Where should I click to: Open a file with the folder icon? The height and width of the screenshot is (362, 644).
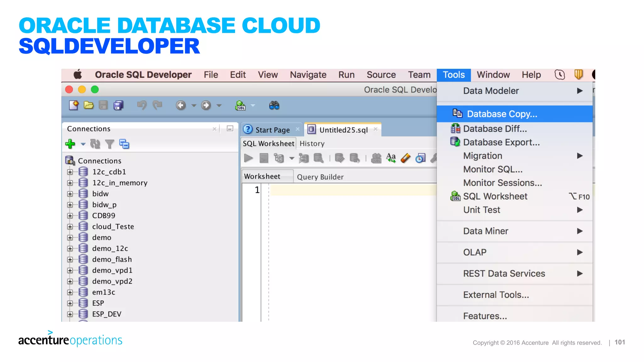click(x=89, y=105)
